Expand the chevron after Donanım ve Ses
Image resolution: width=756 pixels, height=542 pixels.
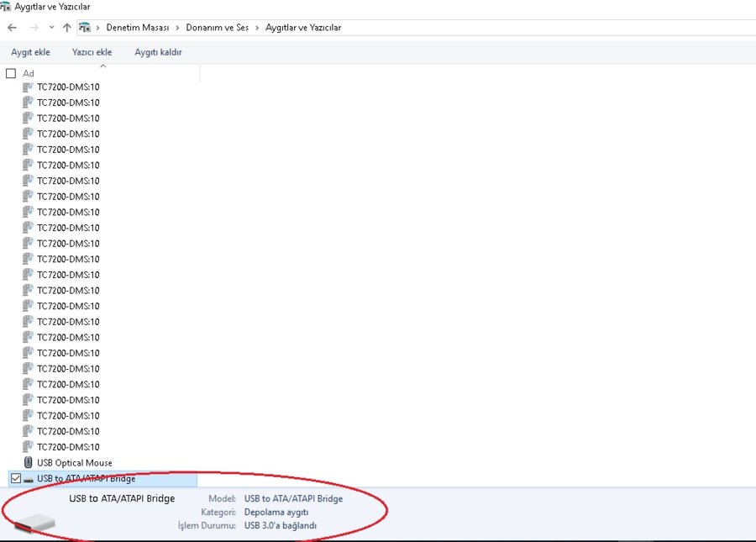(257, 28)
